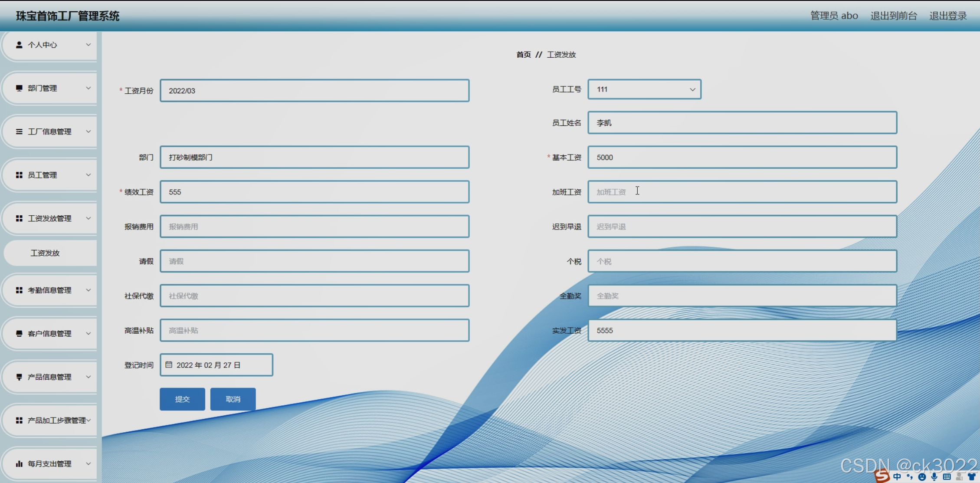
Task: Click the 退出到前台 link in header
Action: pyautogui.click(x=893, y=16)
